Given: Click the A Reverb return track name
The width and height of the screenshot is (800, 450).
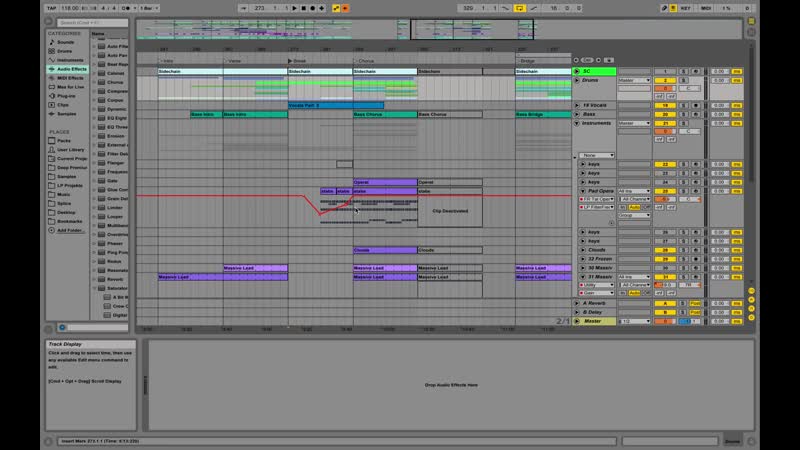Looking at the screenshot, I should click(x=594, y=303).
